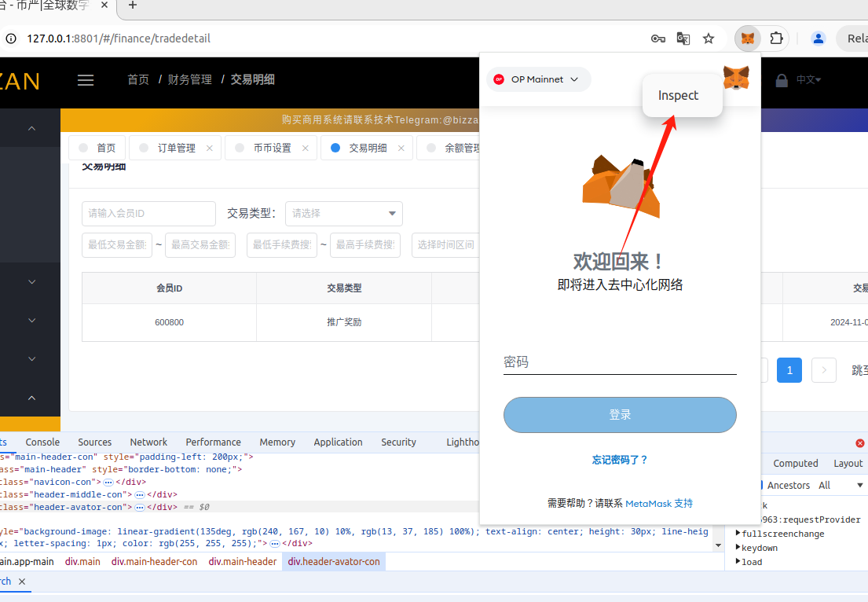Open the browser extensions puzzle icon
Image resolution: width=868 pixels, height=602 pixels.
tap(776, 39)
